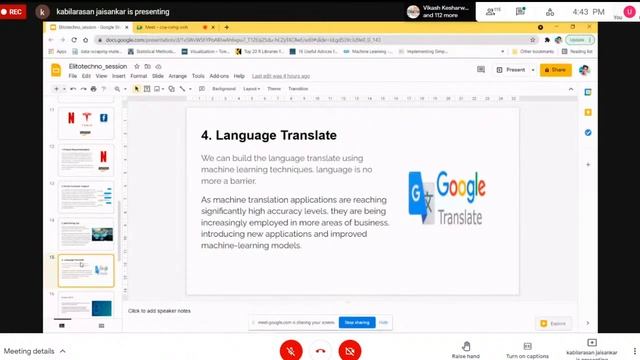Collapse the toolbar menus chevron

tap(571, 89)
